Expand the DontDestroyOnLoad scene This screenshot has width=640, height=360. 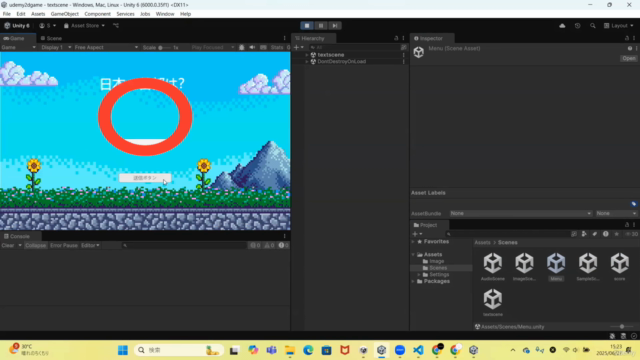tap(307, 62)
